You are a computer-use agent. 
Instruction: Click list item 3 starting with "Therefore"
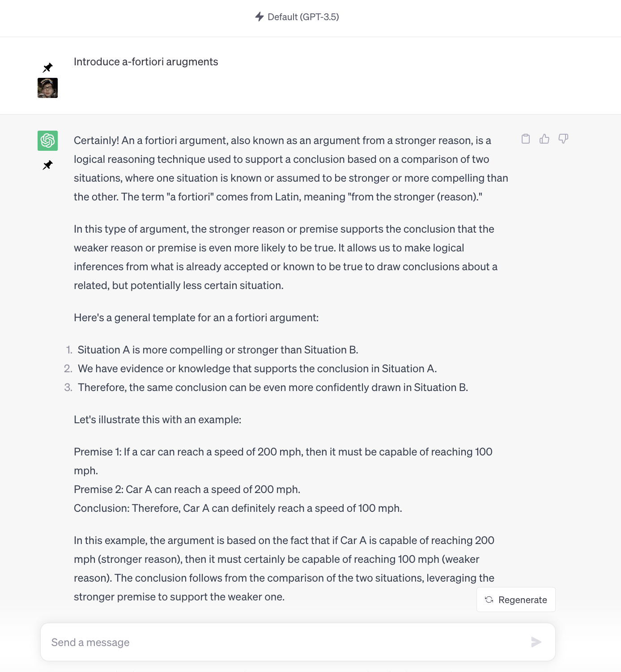[273, 387]
